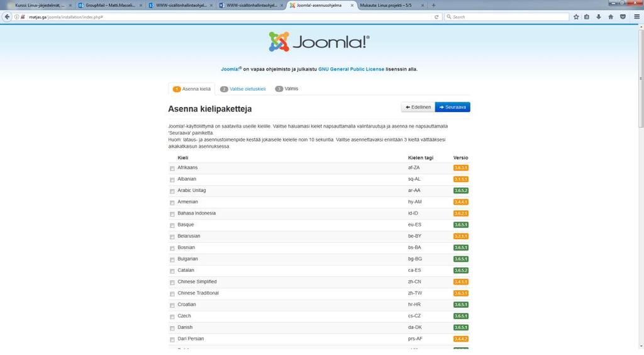644x355 pixels.
Task: Open a new tab with plus icon
Action: pos(433,5)
